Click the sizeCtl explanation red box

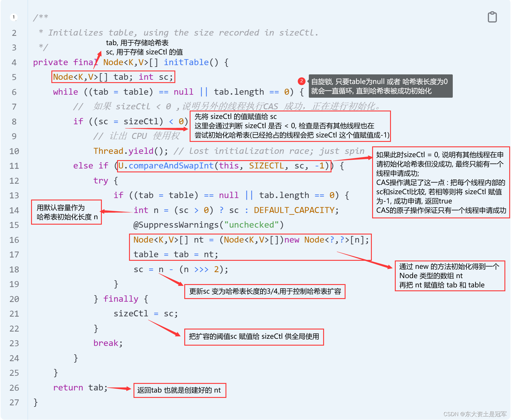tap(290, 126)
